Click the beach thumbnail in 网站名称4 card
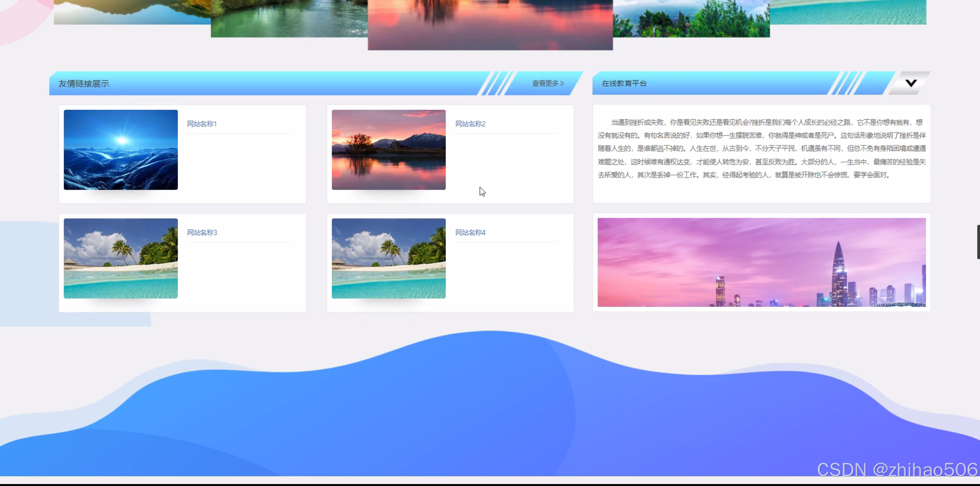The width and height of the screenshot is (980, 486). tap(388, 258)
